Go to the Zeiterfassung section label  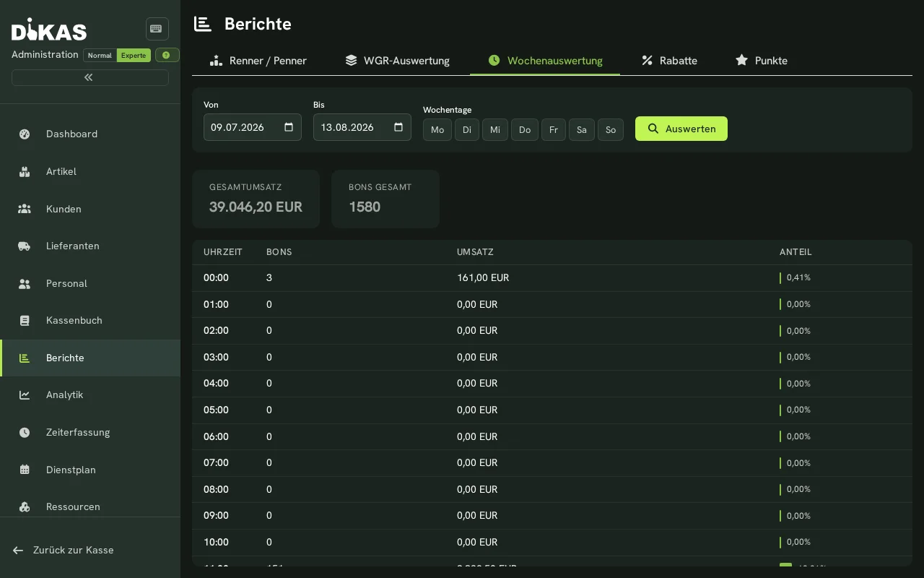(x=78, y=432)
